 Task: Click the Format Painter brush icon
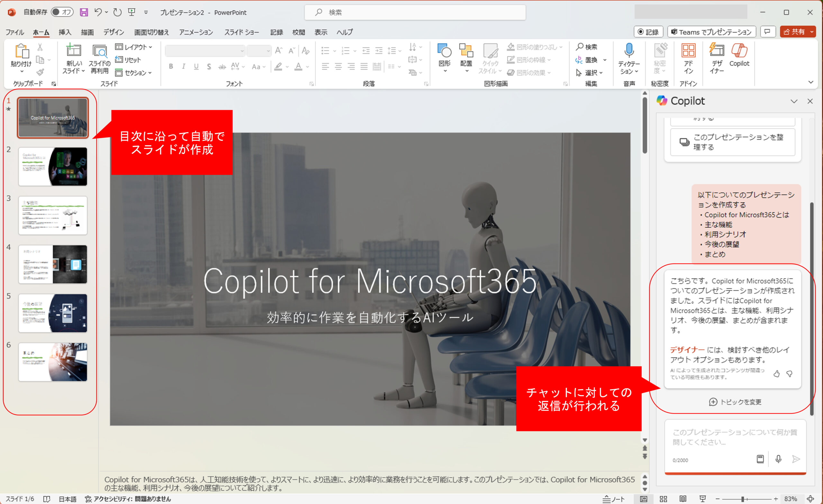[x=40, y=72]
